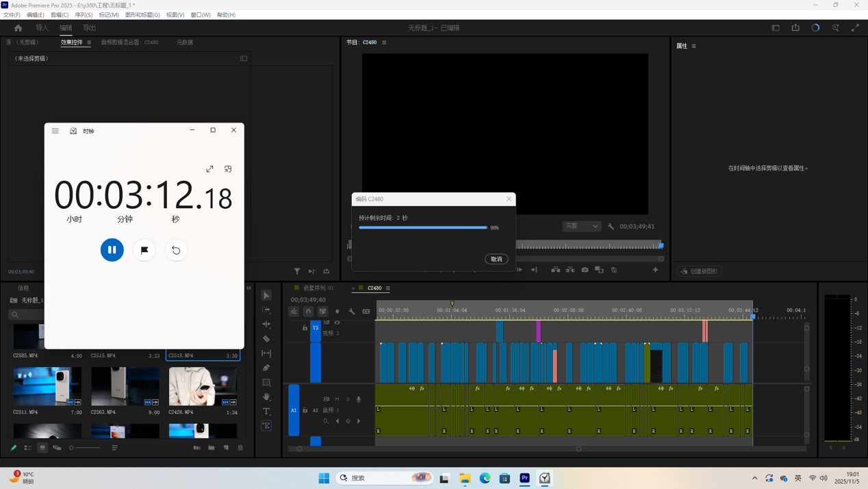The image size is (868, 489).
Task: Select the Pen tool
Action: click(x=266, y=368)
